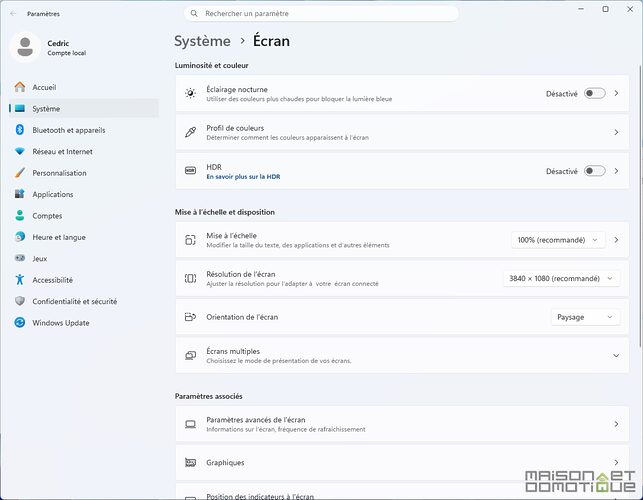The width and height of the screenshot is (643, 500).
Task: Minimize the Paramètres window
Action: point(581,9)
